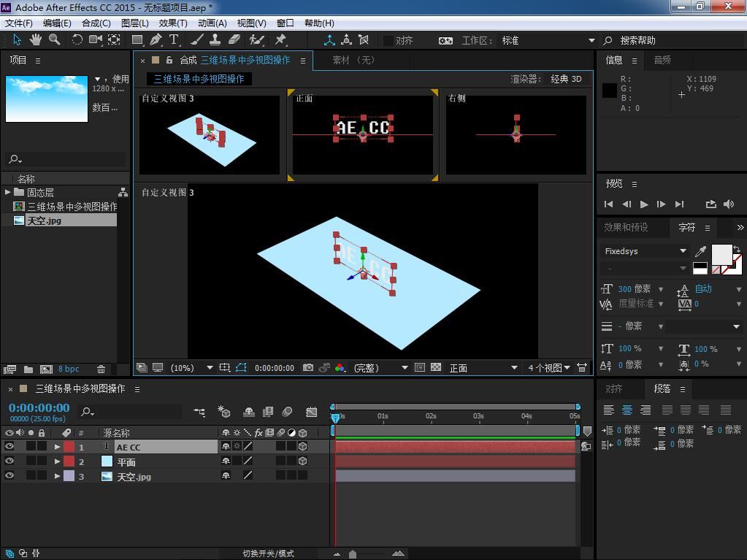
Task: Jump to first frame in preview
Action: (608, 204)
